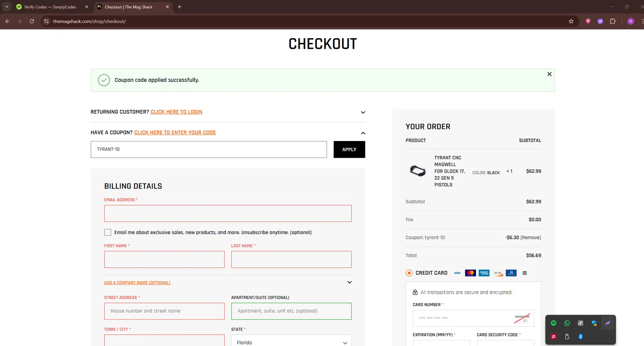Click the Mastercard logo
This screenshot has width=644, height=346.
[471, 273]
